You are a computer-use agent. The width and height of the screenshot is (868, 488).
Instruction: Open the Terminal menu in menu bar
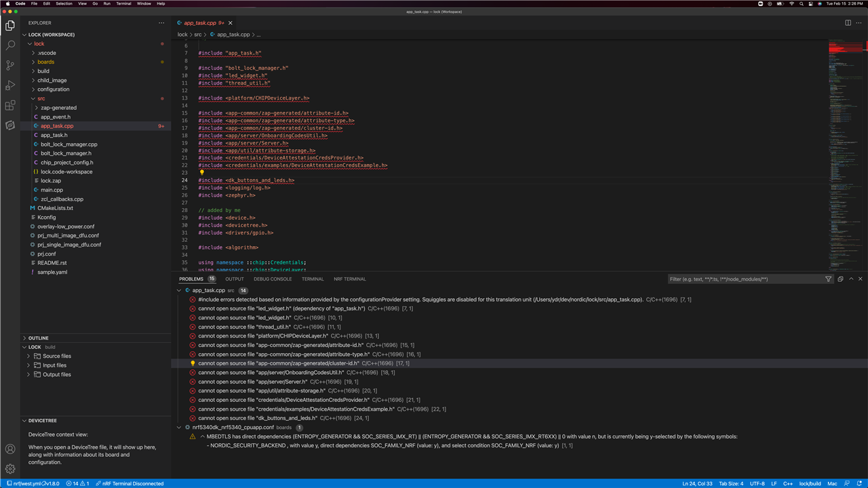tap(123, 3)
